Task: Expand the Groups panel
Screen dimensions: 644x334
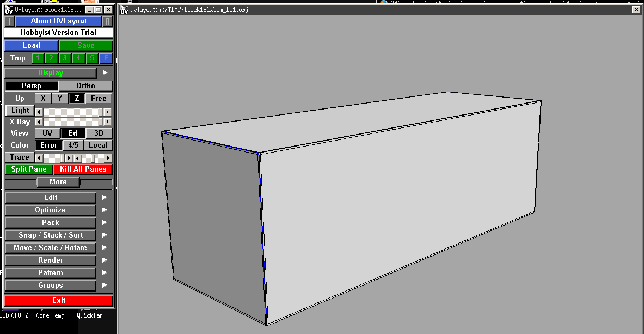Action: point(51,286)
